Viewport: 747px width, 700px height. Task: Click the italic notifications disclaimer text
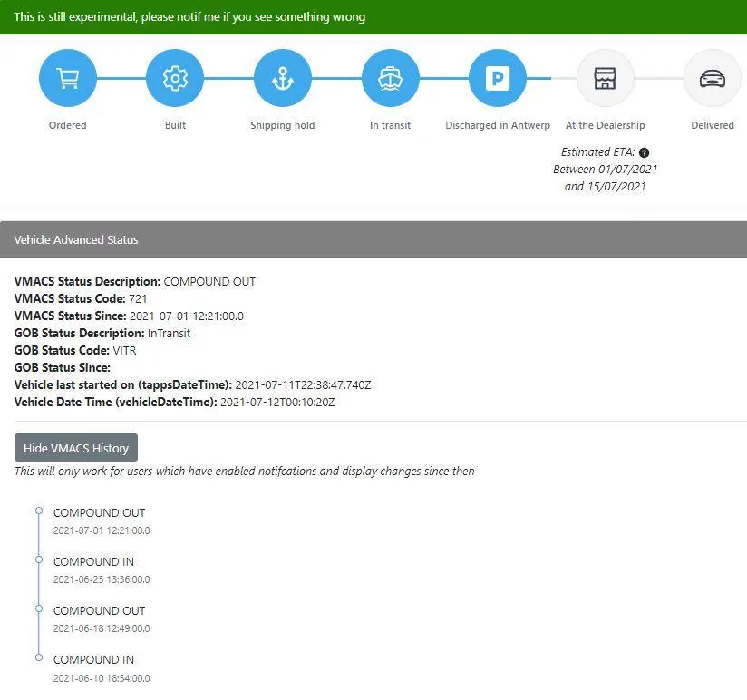[x=245, y=472]
